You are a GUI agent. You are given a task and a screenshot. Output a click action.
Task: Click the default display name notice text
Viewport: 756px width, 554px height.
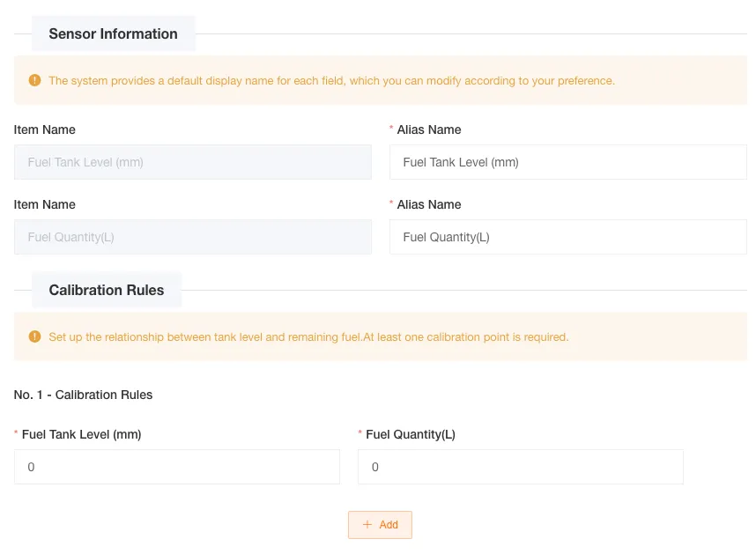(x=330, y=80)
